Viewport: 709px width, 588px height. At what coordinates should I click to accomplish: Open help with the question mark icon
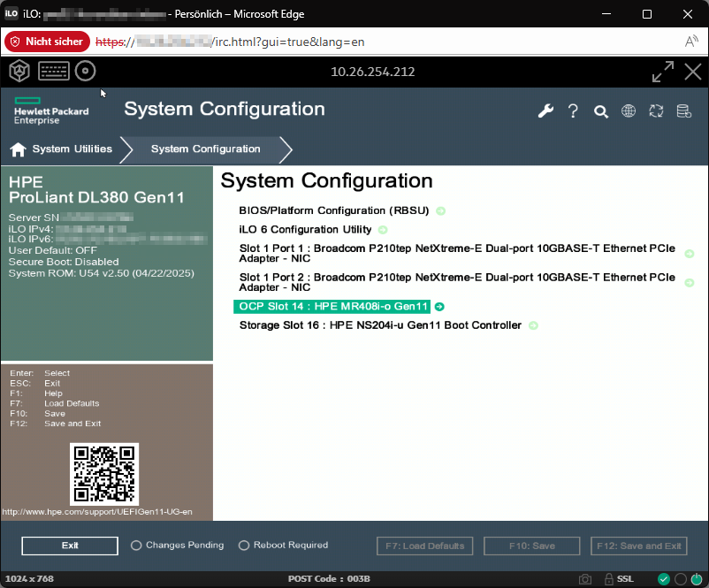point(573,111)
